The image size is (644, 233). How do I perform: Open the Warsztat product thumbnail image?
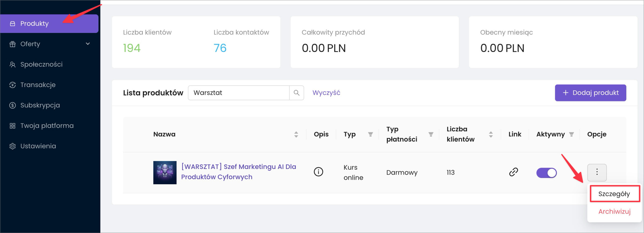click(165, 173)
